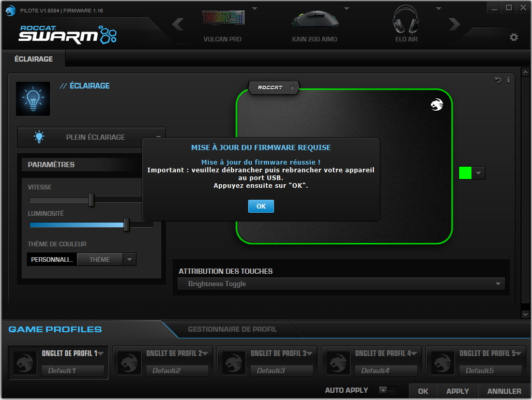Expand the Brightness Toggle key assignment dropdown

498,284
